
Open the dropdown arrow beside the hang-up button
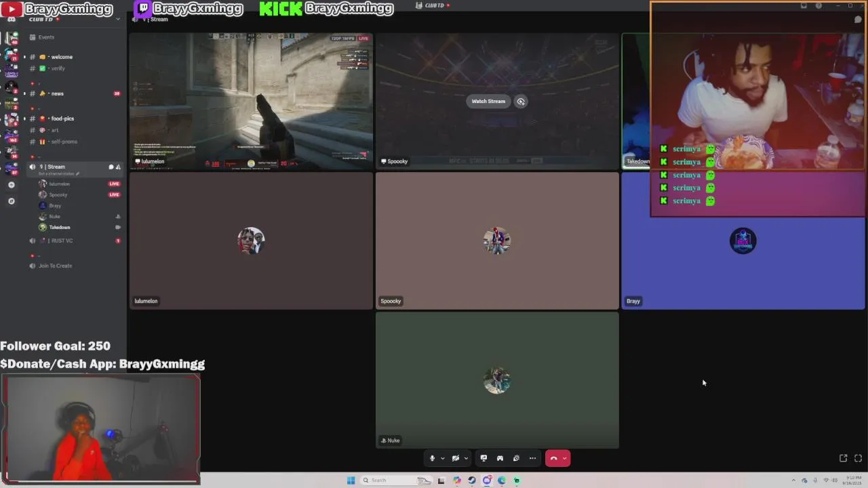pos(564,458)
